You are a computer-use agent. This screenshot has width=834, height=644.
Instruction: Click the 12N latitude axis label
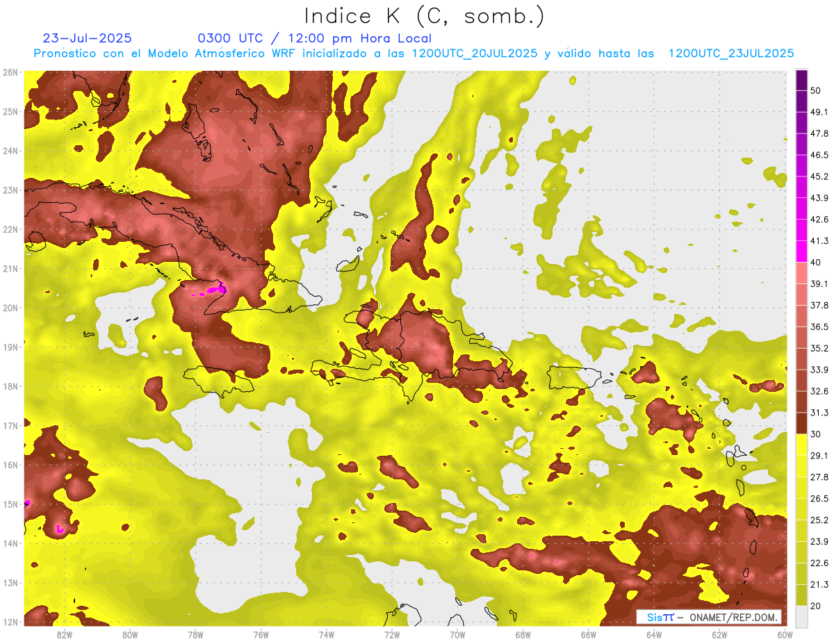[10, 622]
